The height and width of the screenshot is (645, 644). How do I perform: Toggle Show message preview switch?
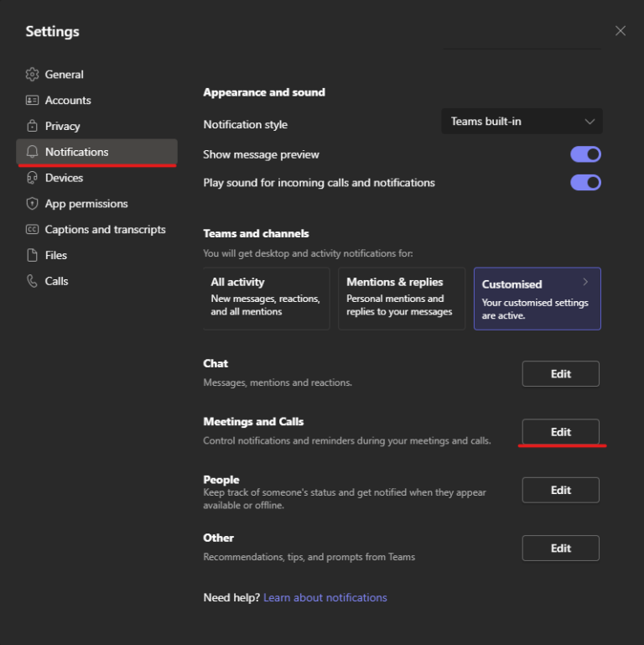click(x=585, y=154)
